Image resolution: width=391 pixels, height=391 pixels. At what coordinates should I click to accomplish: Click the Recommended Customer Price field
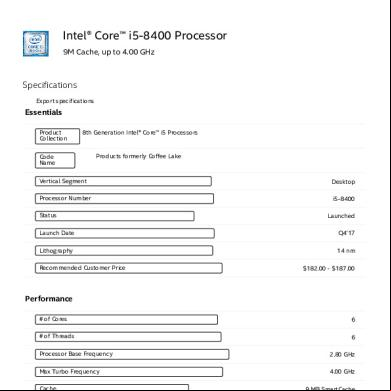129,268
